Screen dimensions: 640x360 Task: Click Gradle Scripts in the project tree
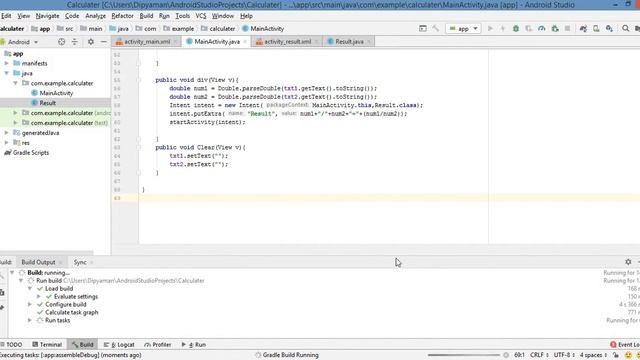(x=31, y=153)
